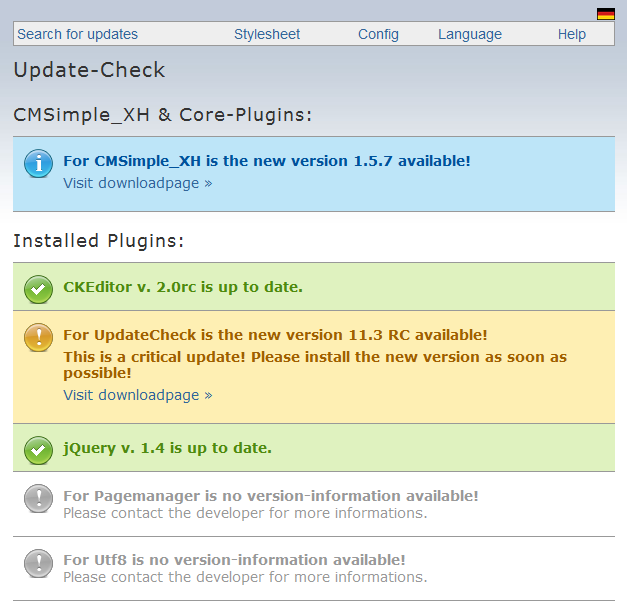
Task: Open the Search for updates menu item
Action: pos(78,34)
